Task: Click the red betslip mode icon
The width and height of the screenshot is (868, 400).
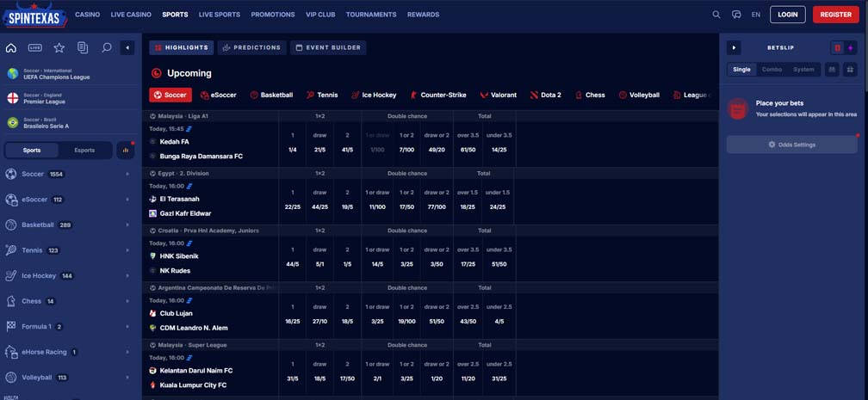Action: pos(837,48)
